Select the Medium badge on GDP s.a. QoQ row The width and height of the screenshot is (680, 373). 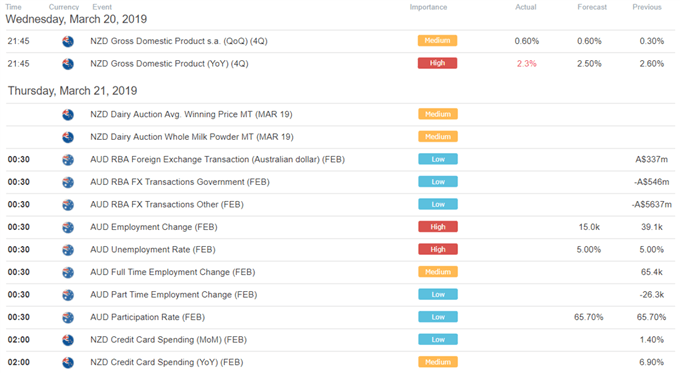click(x=437, y=41)
